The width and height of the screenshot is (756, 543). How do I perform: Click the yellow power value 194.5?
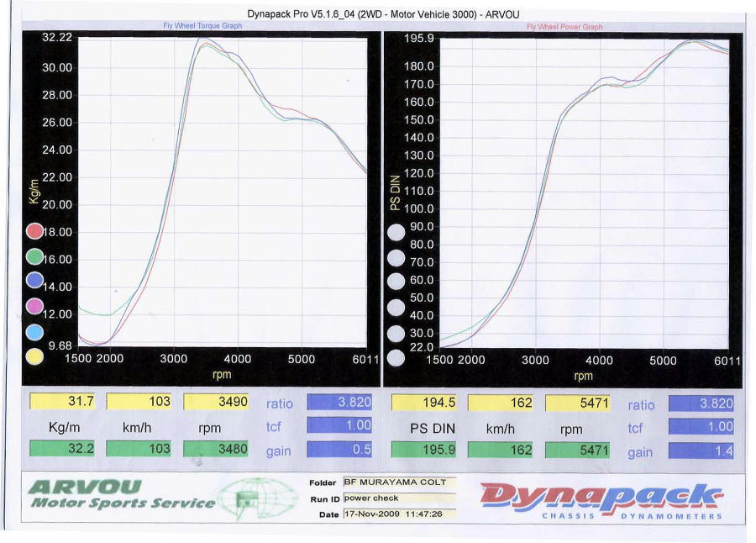pyautogui.click(x=424, y=403)
